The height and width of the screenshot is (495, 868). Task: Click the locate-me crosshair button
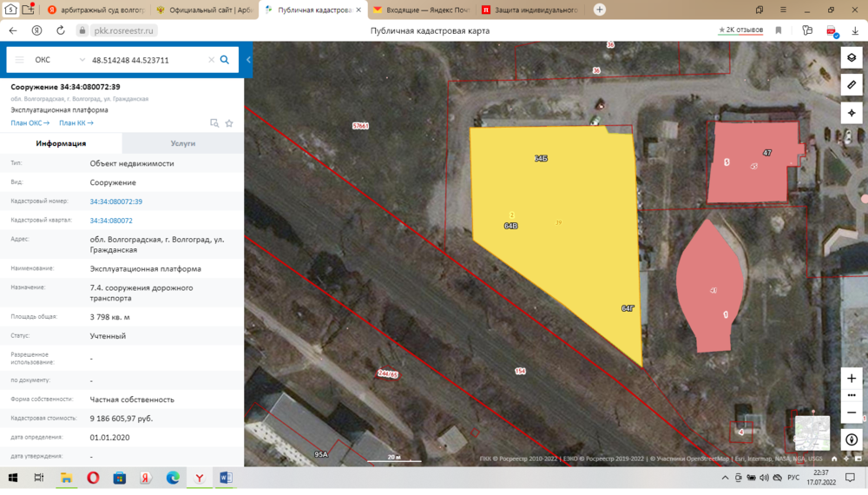point(852,114)
